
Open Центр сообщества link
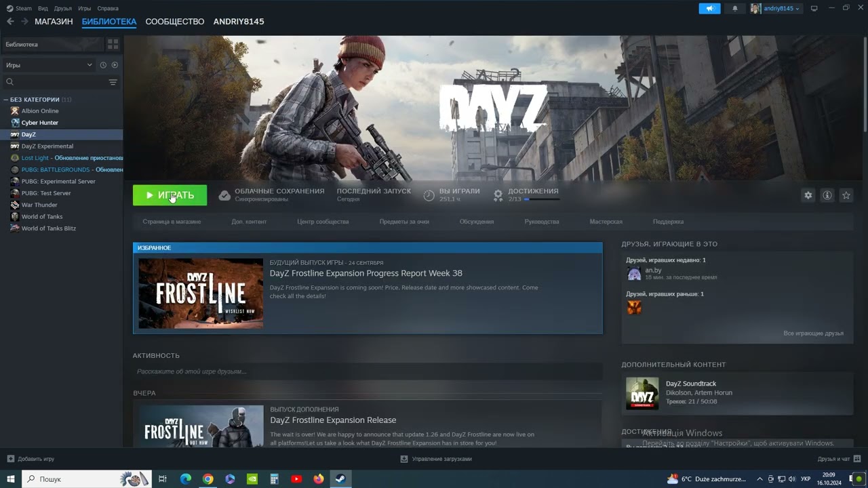pyautogui.click(x=323, y=222)
